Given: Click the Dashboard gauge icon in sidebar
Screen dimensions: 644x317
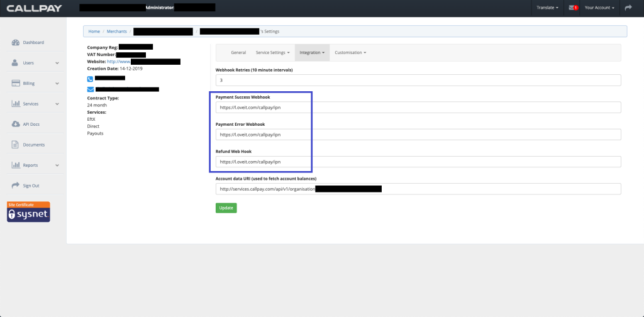Looking at the screenshot, I should (x=16, y=43).
